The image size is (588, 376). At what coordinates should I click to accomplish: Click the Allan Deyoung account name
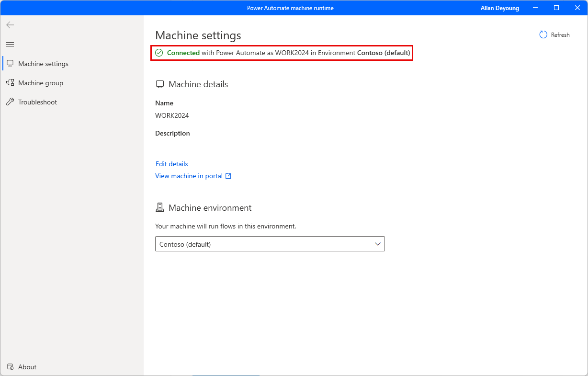(499, 8)
